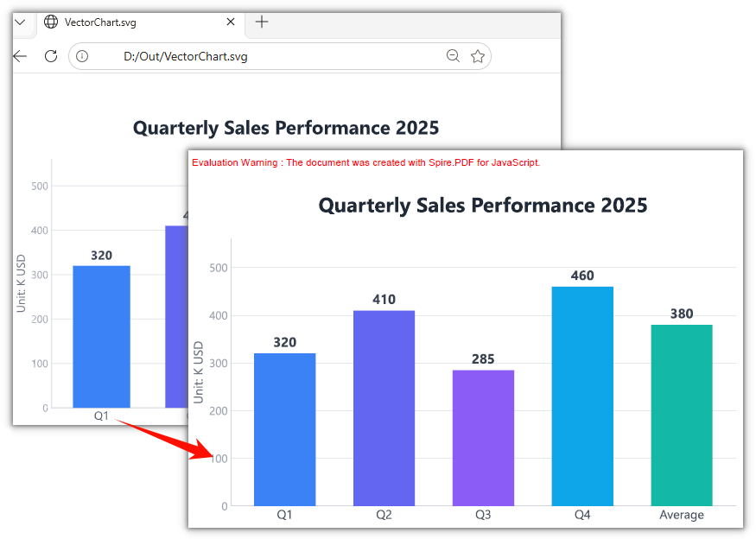Click the 300 axis tick in the PDF chart
This screenshot has width=756, height=539.
[219, 364]
